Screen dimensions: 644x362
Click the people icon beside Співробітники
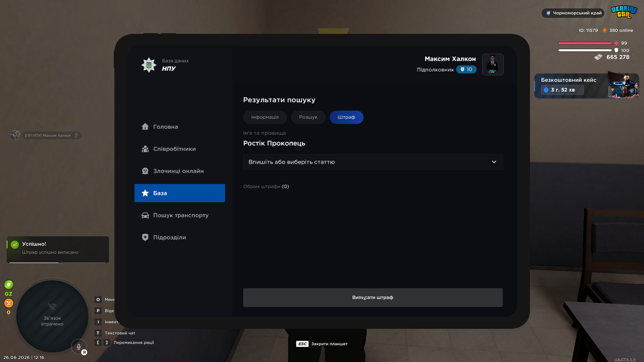(145, 149)
